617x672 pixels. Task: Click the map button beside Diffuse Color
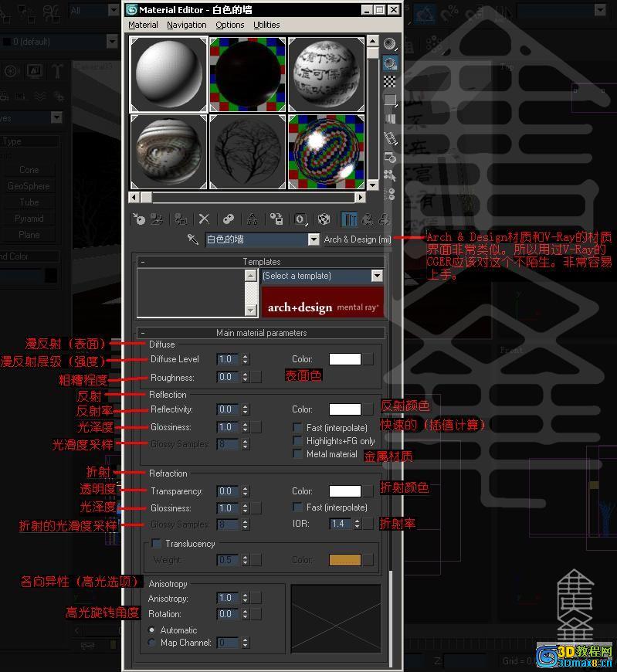click(368, 359)
